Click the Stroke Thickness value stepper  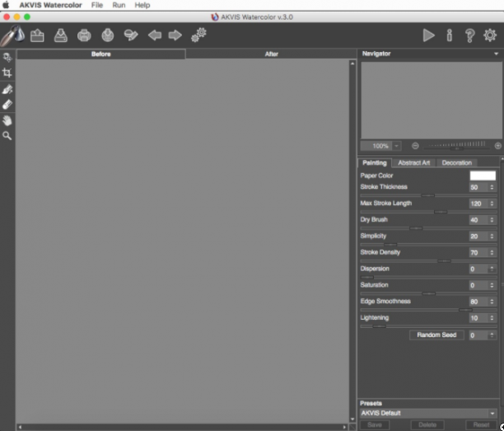click(x=492, y=187)
